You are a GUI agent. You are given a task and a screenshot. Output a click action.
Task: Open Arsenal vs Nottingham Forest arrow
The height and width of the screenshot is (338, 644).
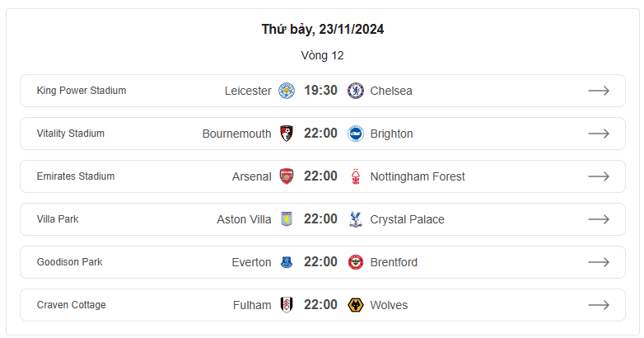pos(599,176)
